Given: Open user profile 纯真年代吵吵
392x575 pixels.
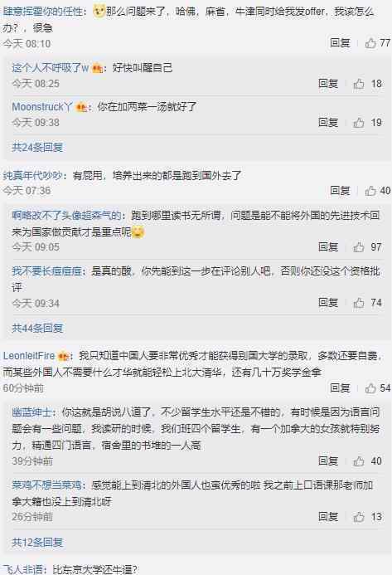Looking at the screenshot, I should (x=33, y=175).
